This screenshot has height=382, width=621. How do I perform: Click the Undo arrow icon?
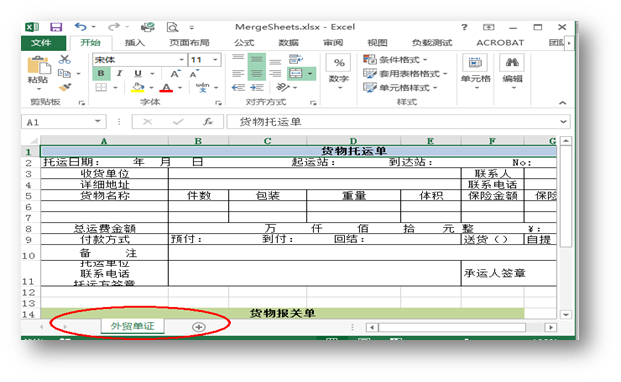click(x=80, y=27)
